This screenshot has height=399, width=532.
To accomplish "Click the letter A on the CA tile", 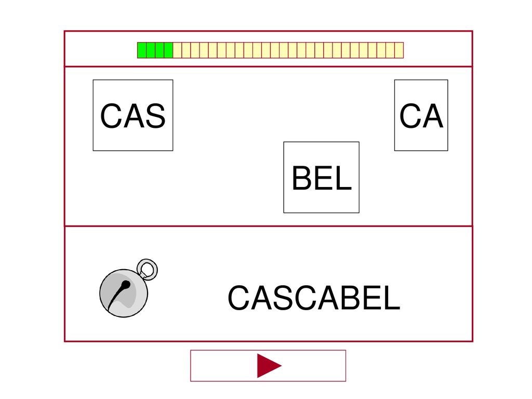I will point(433,116).
